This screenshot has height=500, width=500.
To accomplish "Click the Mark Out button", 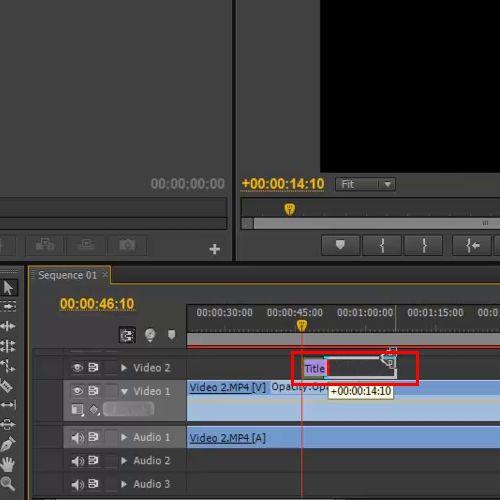I will 424,245.
